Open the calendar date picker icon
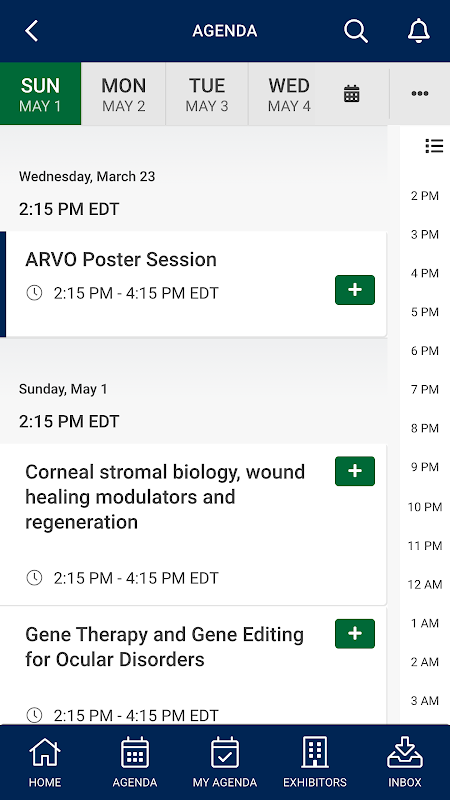 click(352, 94)
